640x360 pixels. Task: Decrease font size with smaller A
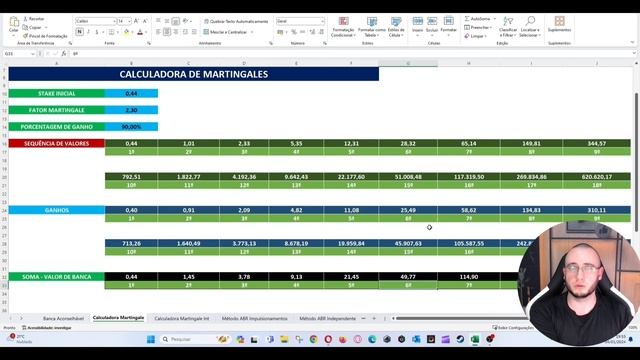click(x=144, y=21)
